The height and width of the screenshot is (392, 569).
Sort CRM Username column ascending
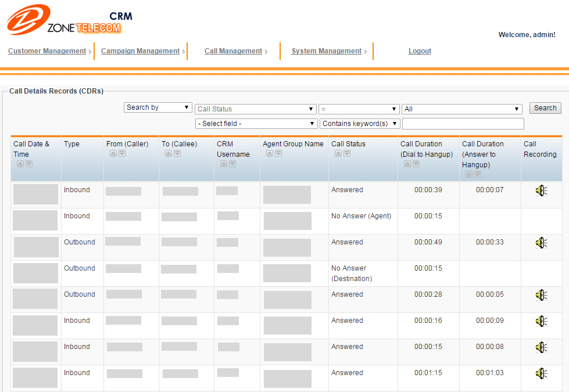pos(224,164)
